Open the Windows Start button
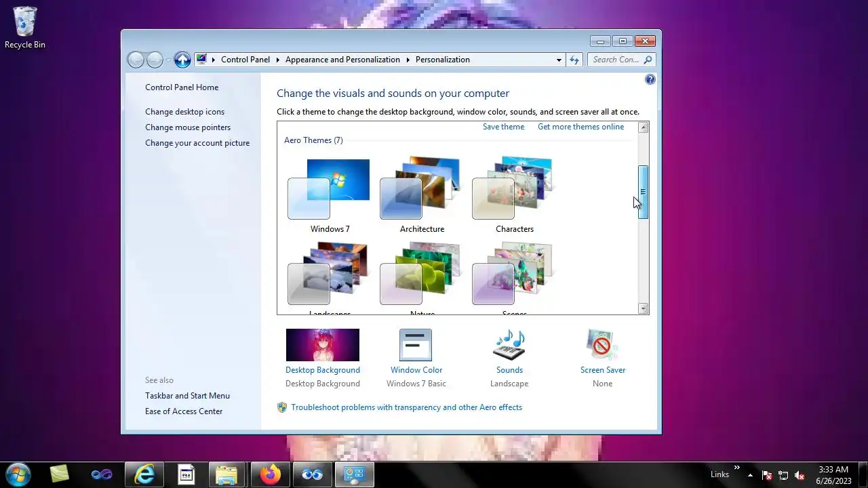Viewport: 868px width, 488px height. tap(18, 474)
